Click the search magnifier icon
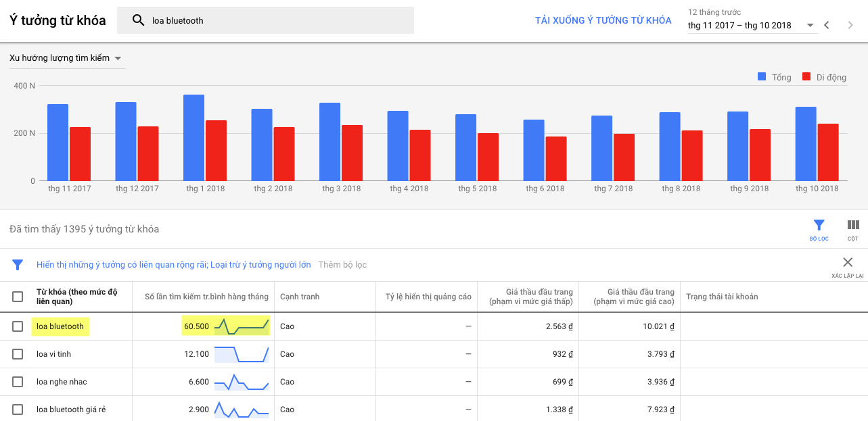Image resolution: width=868 pixels, height=421 pixels. (x=138, y=20)
